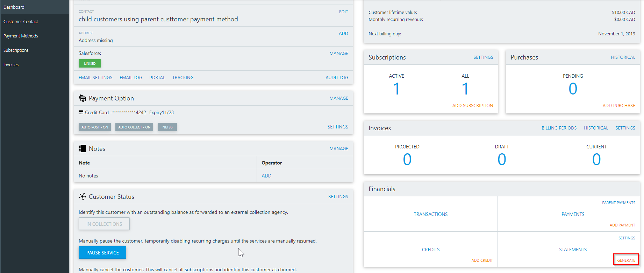
Task: Click the Payment Option wallet icon
Action: pos(83,98)
